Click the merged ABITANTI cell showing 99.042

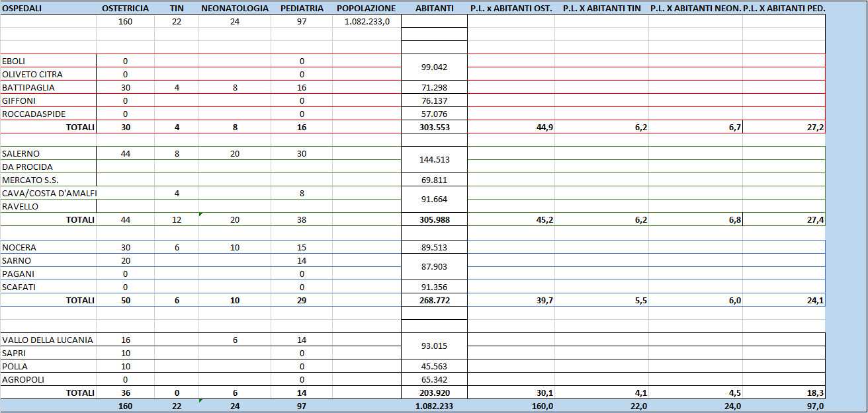click(x=434, y=67)
